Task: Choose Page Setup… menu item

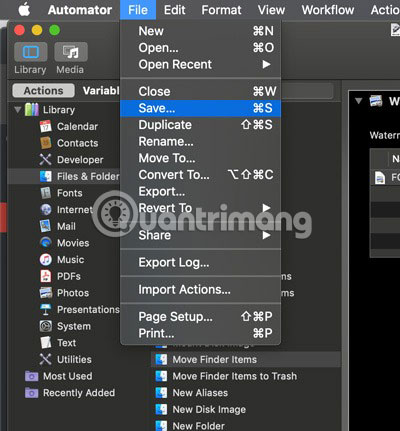Action: [x=200, y=316]
